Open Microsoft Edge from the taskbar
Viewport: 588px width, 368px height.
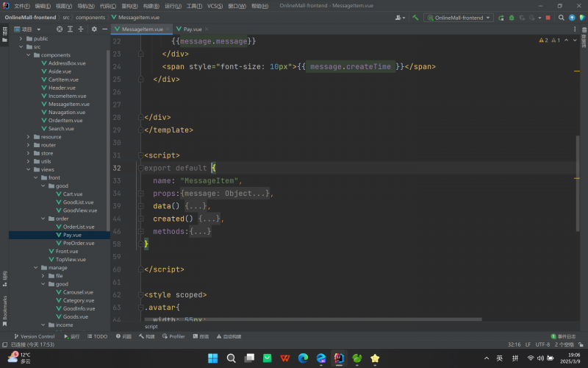[303, 358]
